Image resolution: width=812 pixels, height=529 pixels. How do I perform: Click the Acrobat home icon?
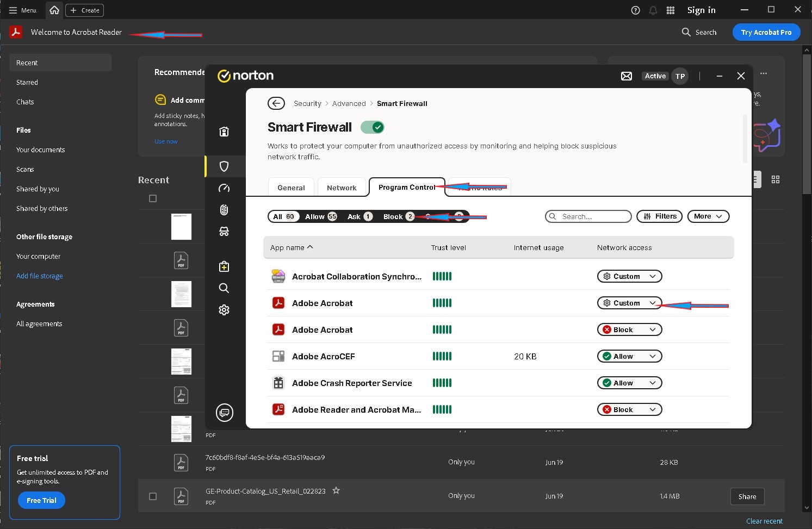(54, 10)
